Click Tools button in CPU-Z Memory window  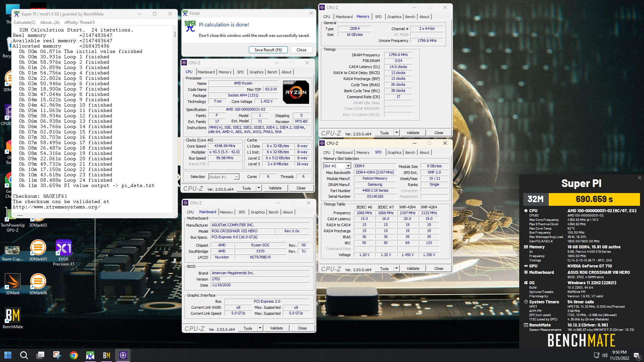[x=384, y=133]
